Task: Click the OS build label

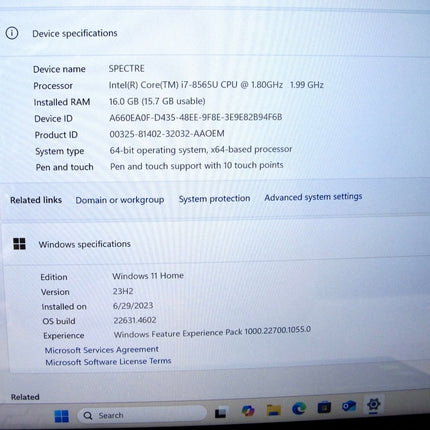Action: click(x=59, y=321)
